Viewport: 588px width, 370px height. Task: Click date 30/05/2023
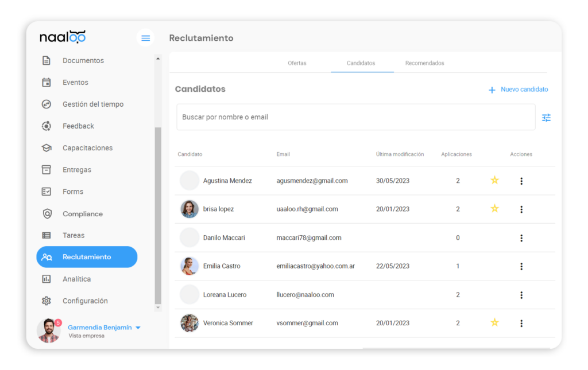(x=393, y=181)
